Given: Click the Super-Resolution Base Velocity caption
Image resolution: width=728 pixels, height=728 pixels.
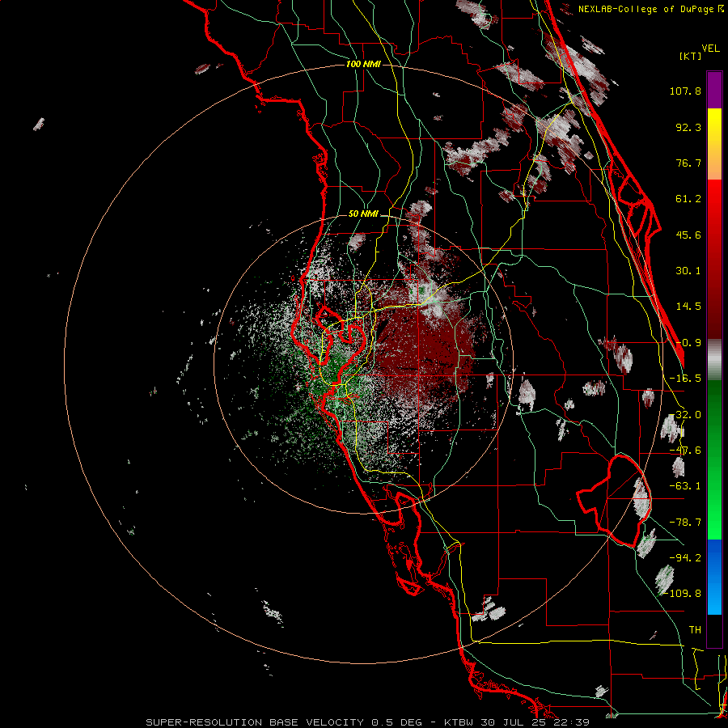Looking at the screenshot, I should [x=255, y=722].
